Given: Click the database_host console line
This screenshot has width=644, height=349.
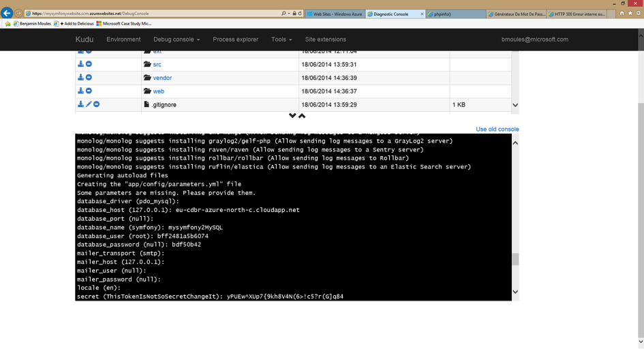Looking at the screenshot, I should [x=188, y=210].
